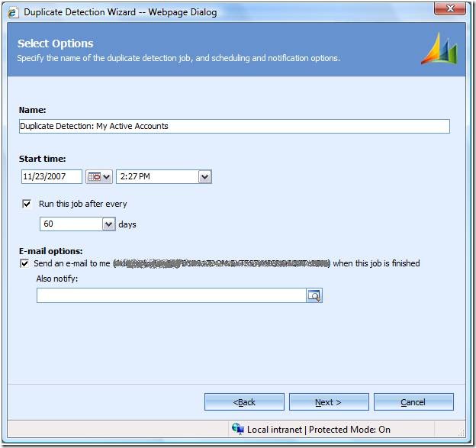Screen dimensions: 476x448
Task: Proceed by clicking Next >
Action: pyautogui.click(x=329, y=402)
